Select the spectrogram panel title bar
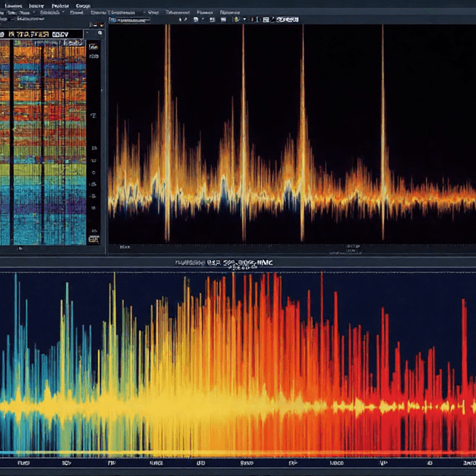The height and width of the screenshot is (476, 476). tap(42, 33)
